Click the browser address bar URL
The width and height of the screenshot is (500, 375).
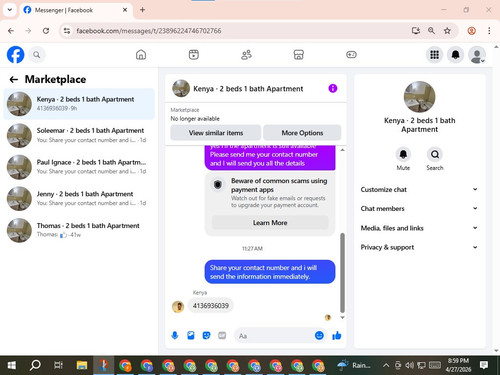point(149,31)
